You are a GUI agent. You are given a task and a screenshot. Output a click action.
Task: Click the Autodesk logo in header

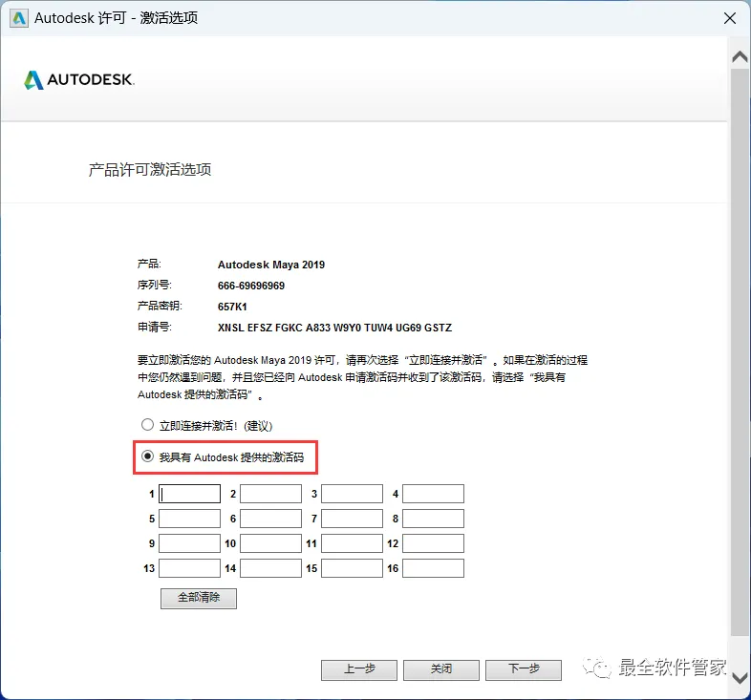tap(79, 80)
